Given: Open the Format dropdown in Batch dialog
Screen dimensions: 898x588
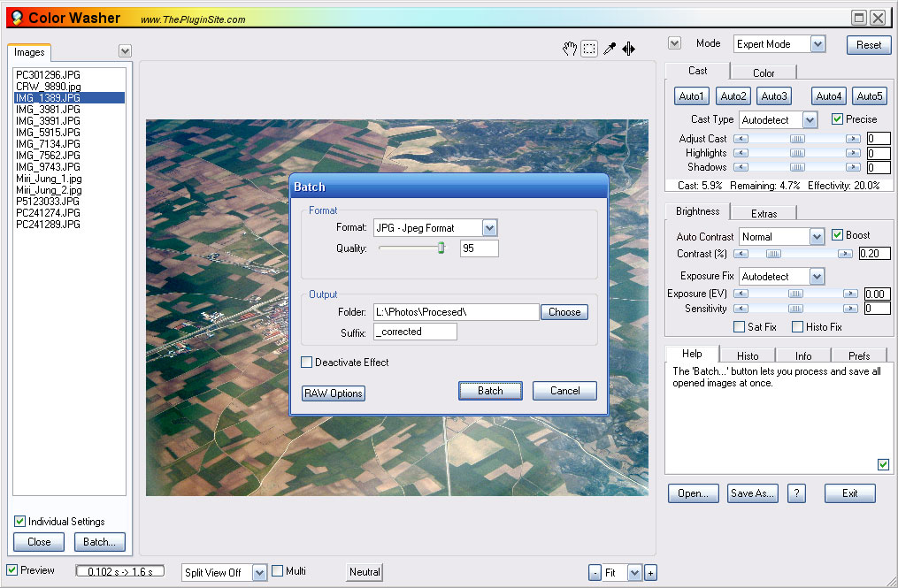Looking at the screenshot, I should [489, 228].
